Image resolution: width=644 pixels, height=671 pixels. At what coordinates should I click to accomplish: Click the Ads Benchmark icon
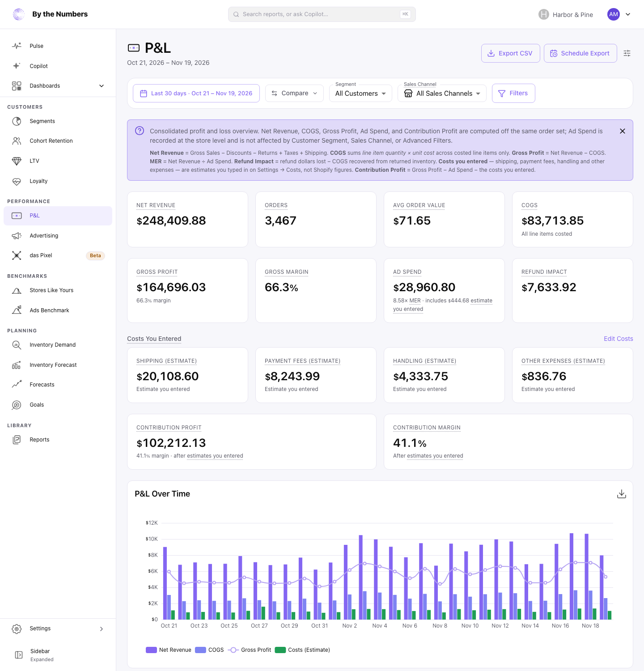pyautogui.click(x=17, y=310)
